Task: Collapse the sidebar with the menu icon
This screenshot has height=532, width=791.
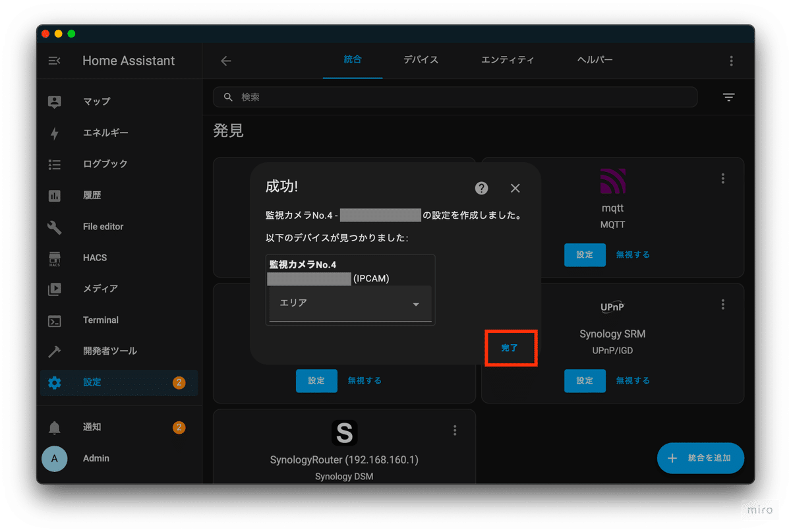Action: click(55, 61)
